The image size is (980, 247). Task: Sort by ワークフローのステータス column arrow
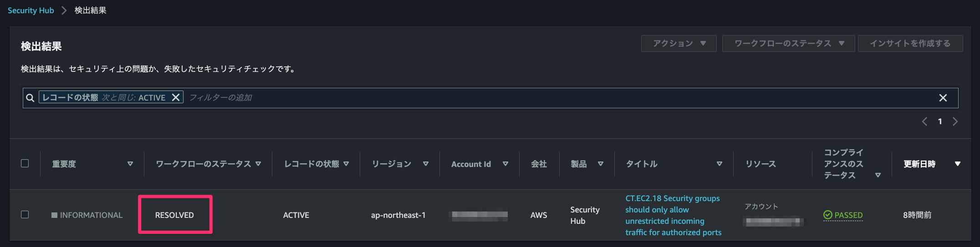click(x=258, y=164)
